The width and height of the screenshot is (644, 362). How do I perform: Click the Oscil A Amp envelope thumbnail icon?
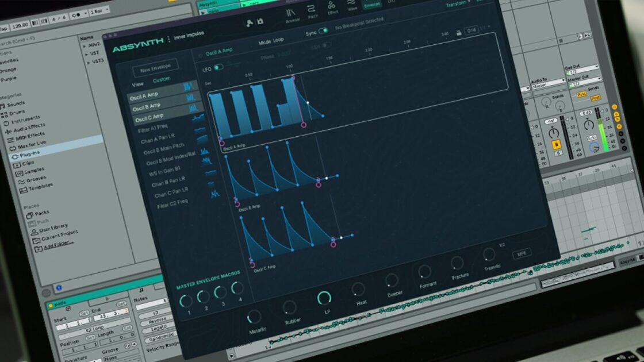click(188, 87)
